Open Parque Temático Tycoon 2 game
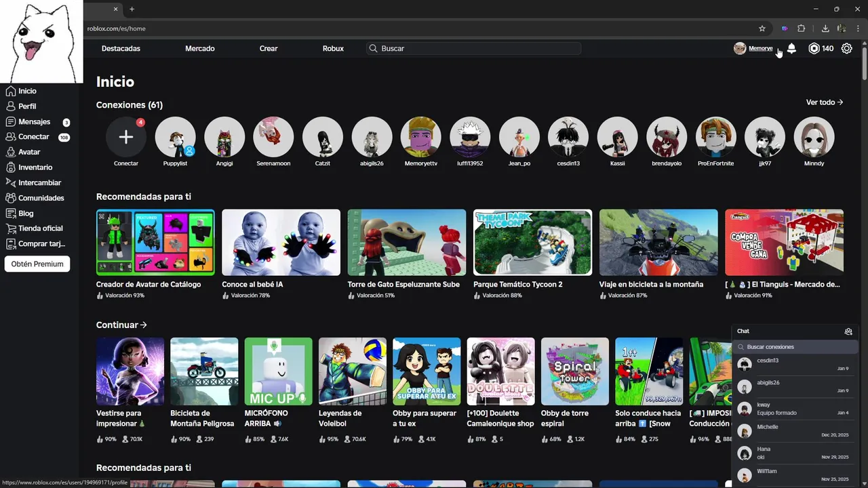 pyautogui.click(x=532, y=242)
